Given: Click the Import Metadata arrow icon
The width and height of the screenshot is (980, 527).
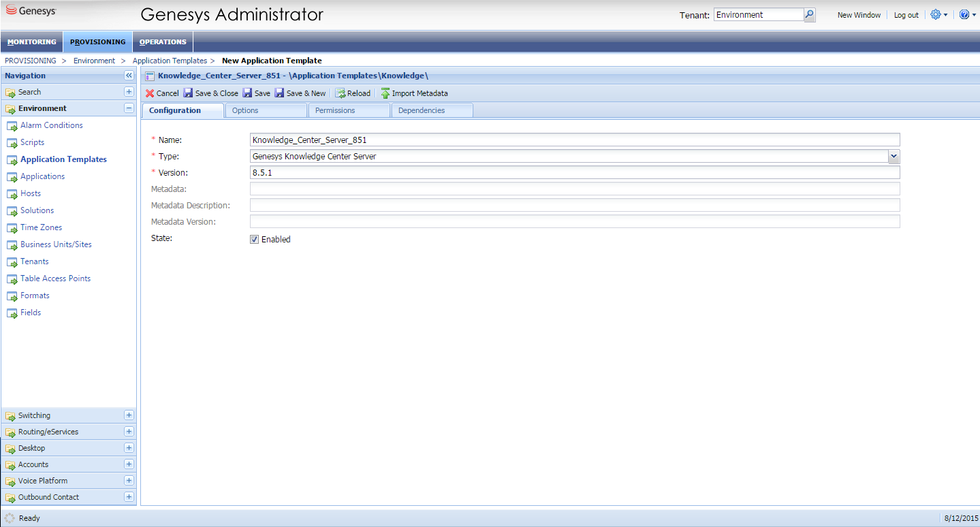Looking at the screenshot, I should [x=385, y=93].
